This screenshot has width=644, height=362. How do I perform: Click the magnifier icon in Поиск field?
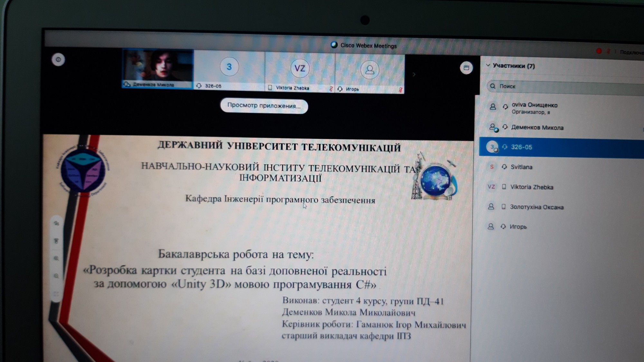[x=493, y=86]
